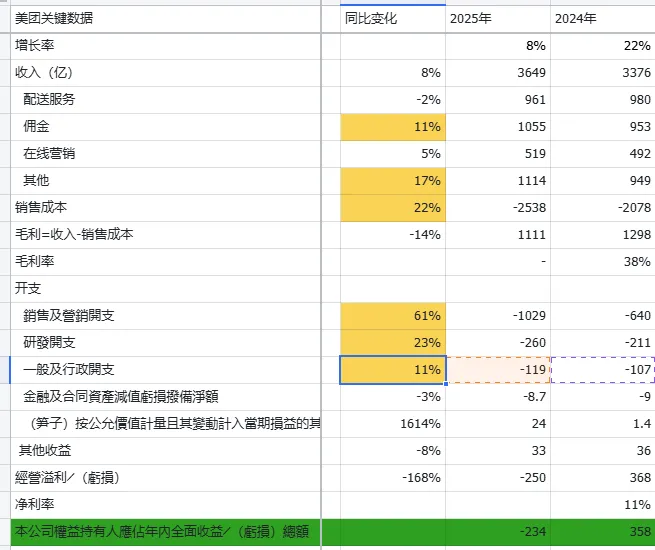The image size is (655, 550).
Task: Select the '（筭子）按公允價值計量' row label
Action: click(165, 424)
